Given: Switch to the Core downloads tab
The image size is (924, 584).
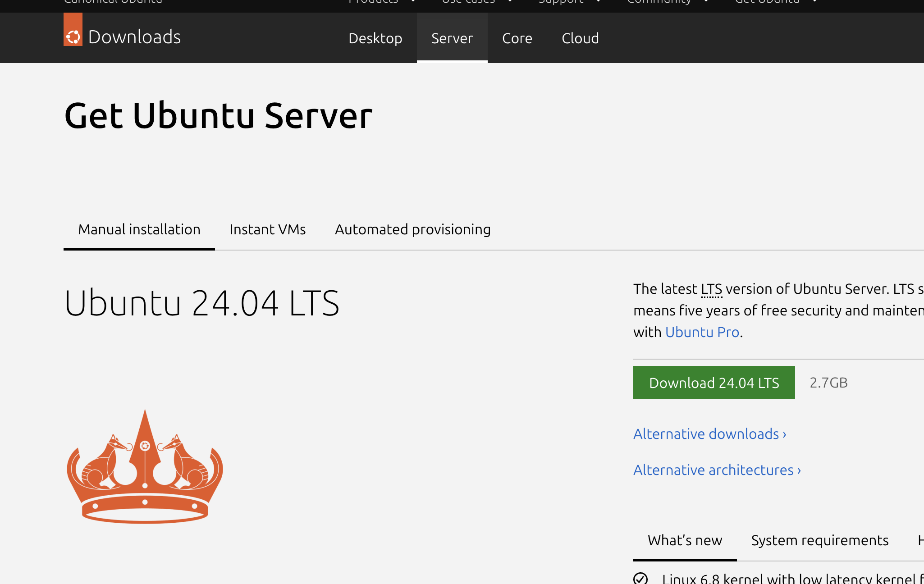Looking at the screenshot, I should click(x=517, y=38).
